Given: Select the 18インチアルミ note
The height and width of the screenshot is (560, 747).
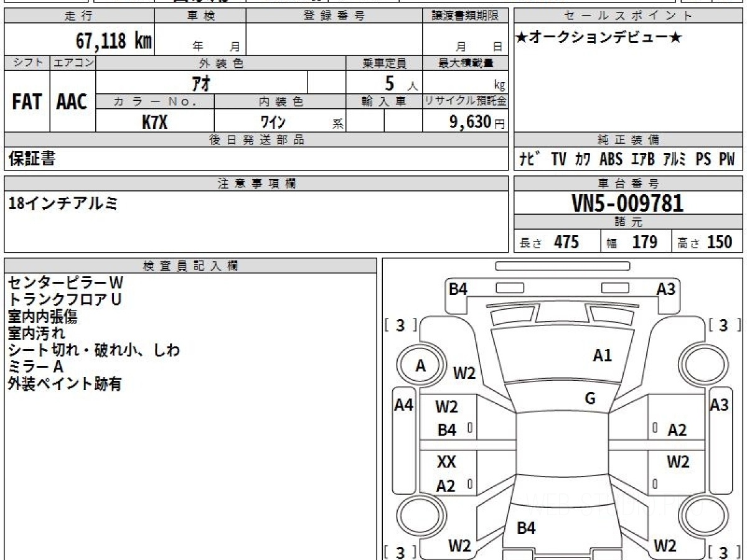Looking at the screenshot, I should point(63,203).
